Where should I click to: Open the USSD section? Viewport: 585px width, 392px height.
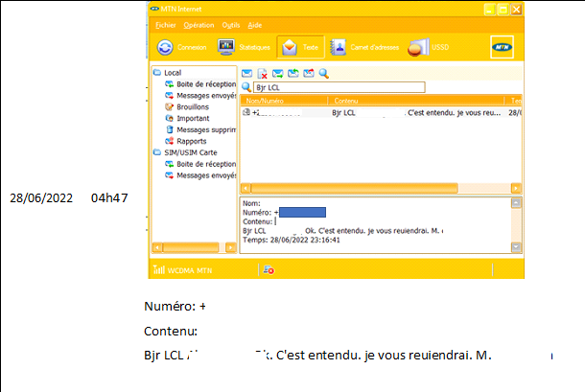tap(430, 48)
